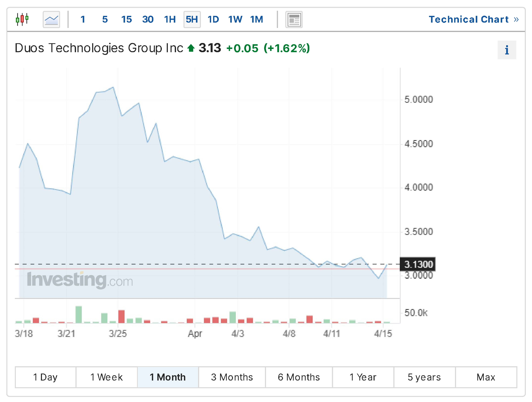Viewport: 532px width, 402px height.
Task: Switch to 1W interval
Action: point(235,19)
